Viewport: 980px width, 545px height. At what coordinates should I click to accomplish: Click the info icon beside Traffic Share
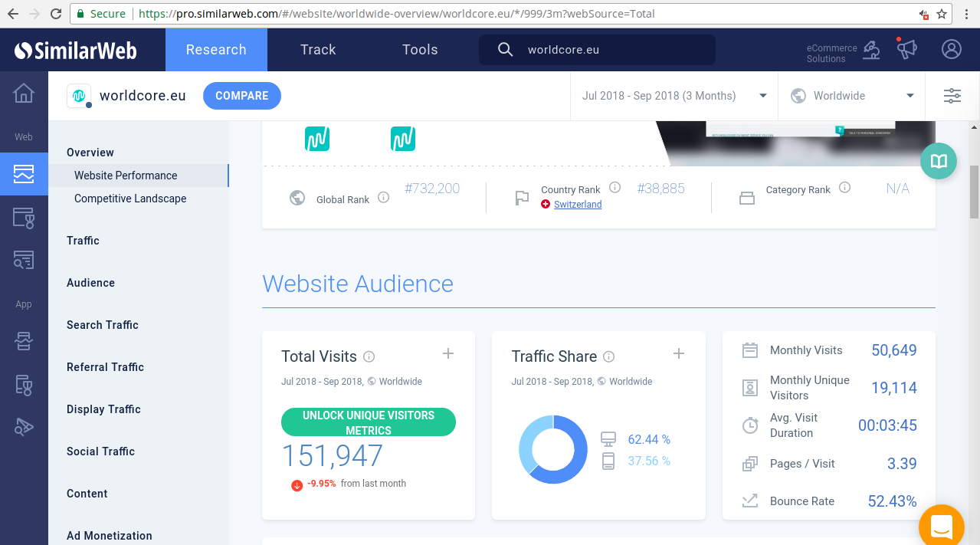(609, 356)
